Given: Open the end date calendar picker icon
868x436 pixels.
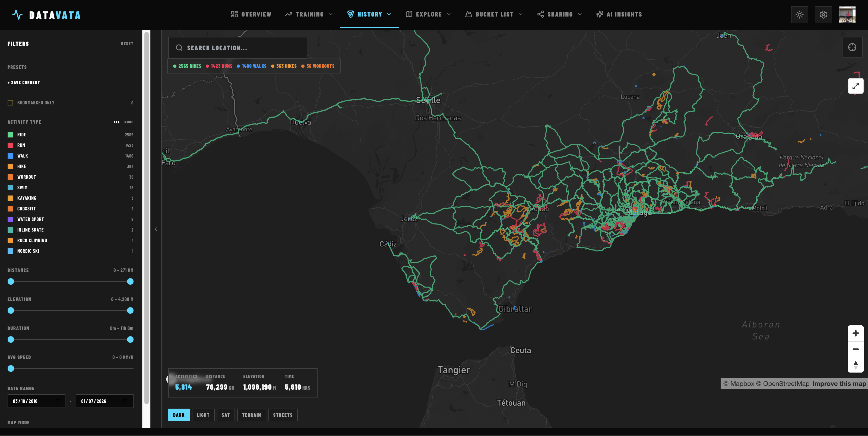Looking at the screenshot, I should [125, 401].
